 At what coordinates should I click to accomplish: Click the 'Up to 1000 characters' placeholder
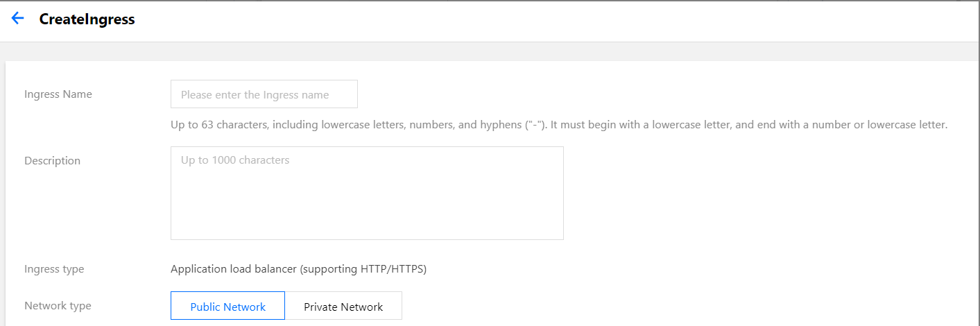[235, 160]
